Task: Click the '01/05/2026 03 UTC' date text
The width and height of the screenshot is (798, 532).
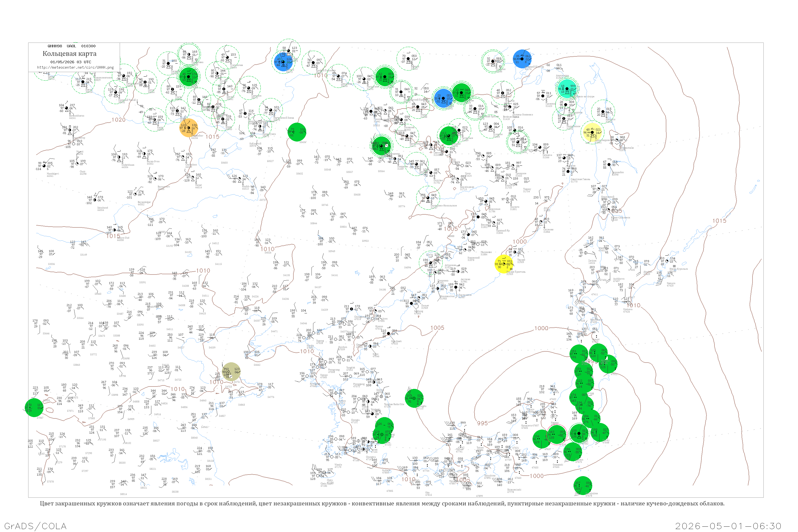Action: coord(70,62)
